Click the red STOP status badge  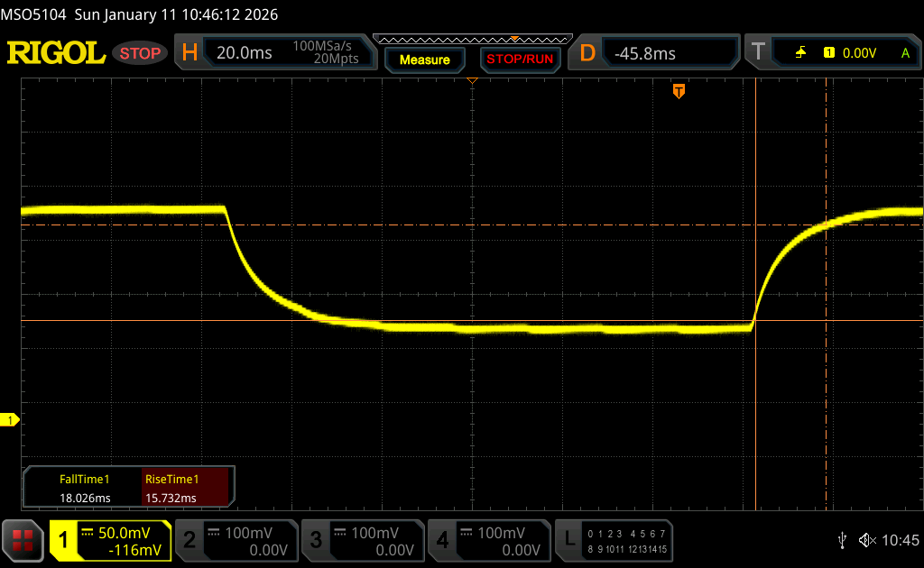[141, 53]
